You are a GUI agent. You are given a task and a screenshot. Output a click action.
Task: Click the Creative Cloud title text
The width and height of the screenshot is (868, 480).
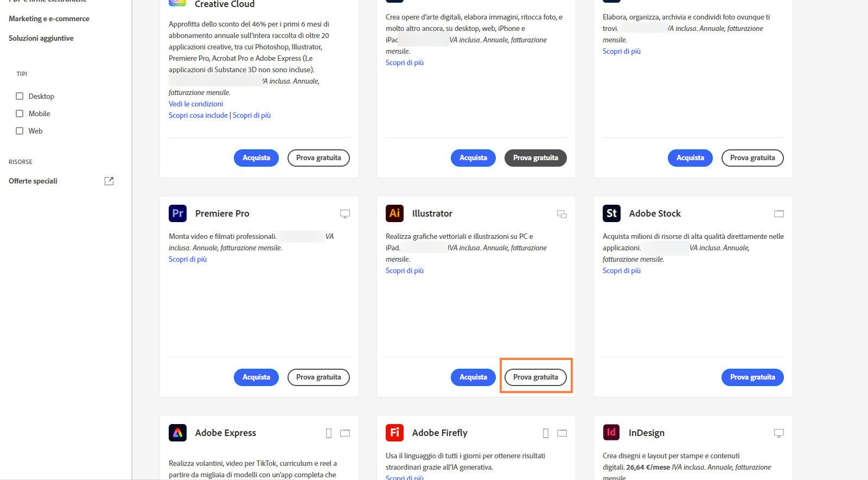click(225, 4)
